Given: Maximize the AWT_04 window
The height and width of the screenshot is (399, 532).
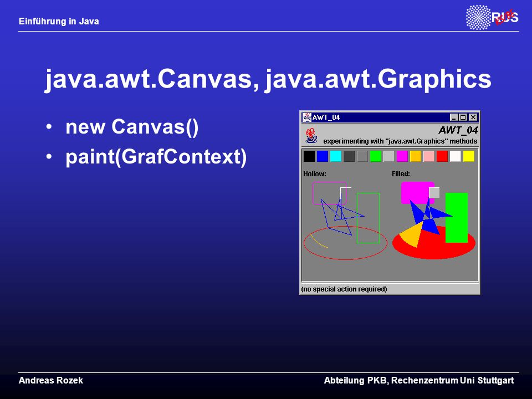Looking at the screenshot, I should click(x=463, y=117).
